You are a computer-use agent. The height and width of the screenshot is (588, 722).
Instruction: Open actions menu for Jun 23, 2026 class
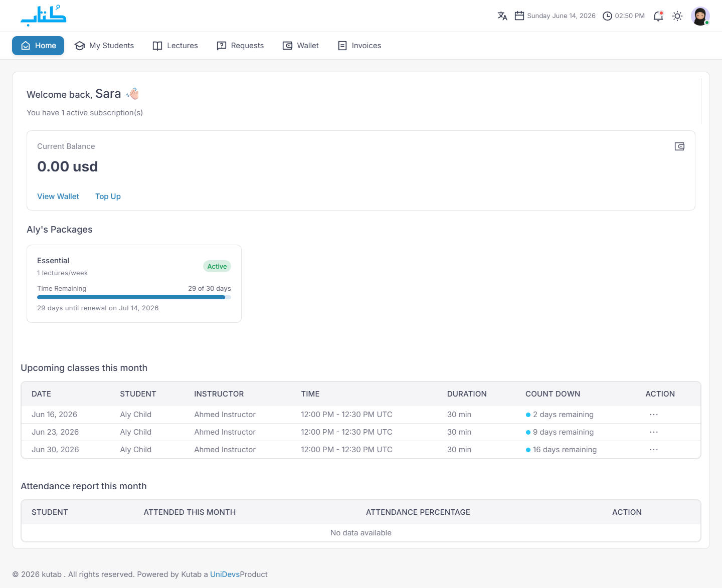tap(654, 432)
